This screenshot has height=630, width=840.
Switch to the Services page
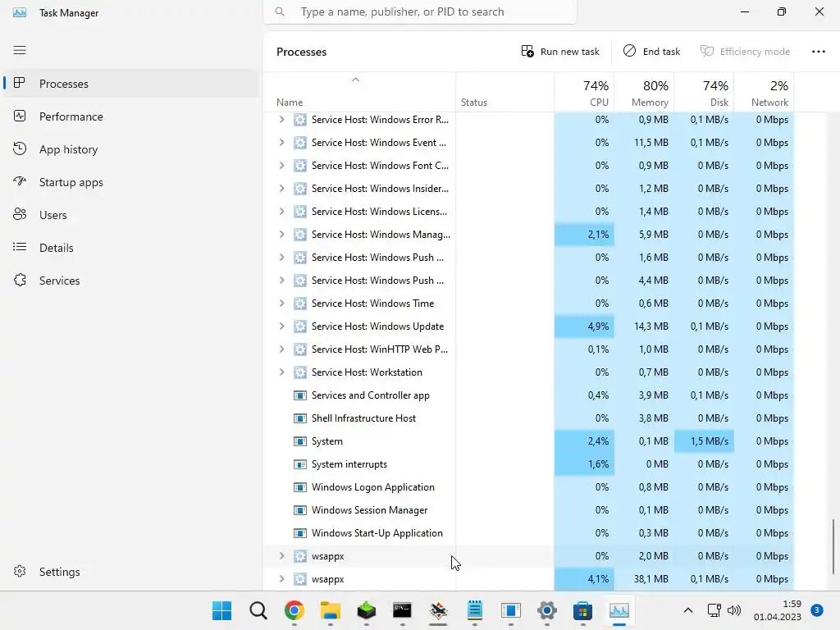point(131,281)
